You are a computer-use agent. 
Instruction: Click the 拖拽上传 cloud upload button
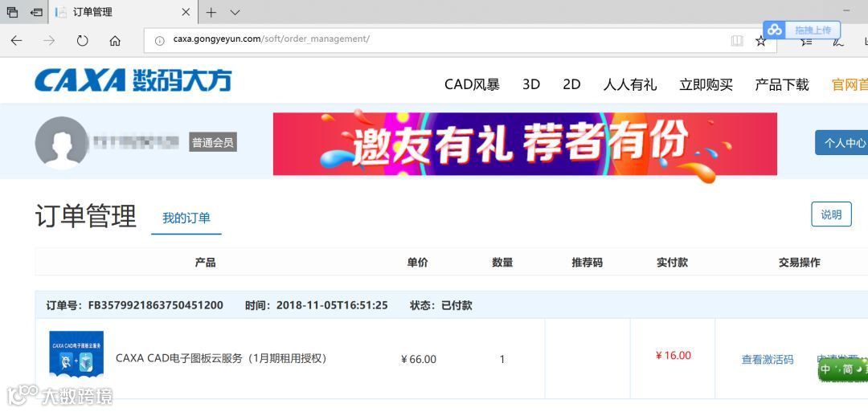coord(801,30)
